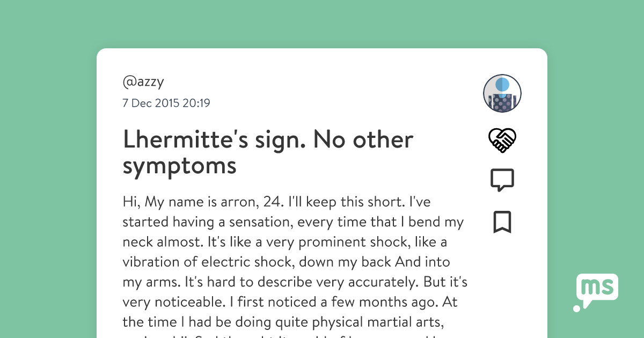This screenshot has width=644, height=338.
Task: Open the comments speech bubble icon
Action: (x=502, y=180)
